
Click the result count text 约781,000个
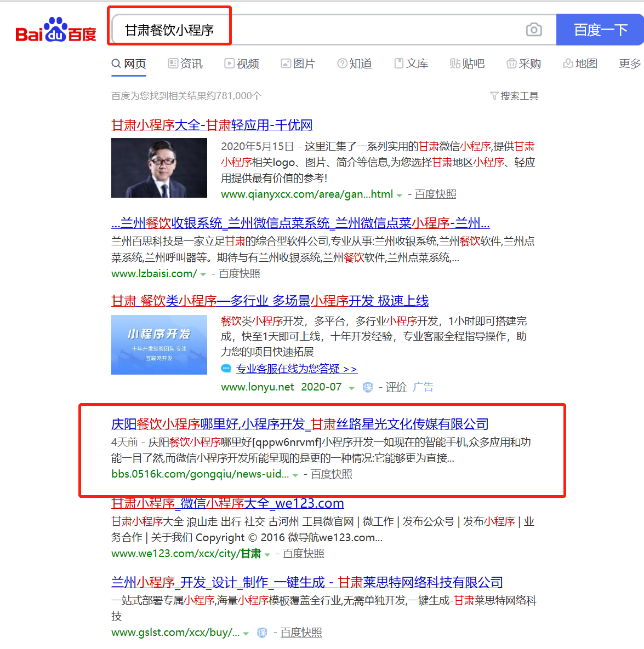point(233,96)
